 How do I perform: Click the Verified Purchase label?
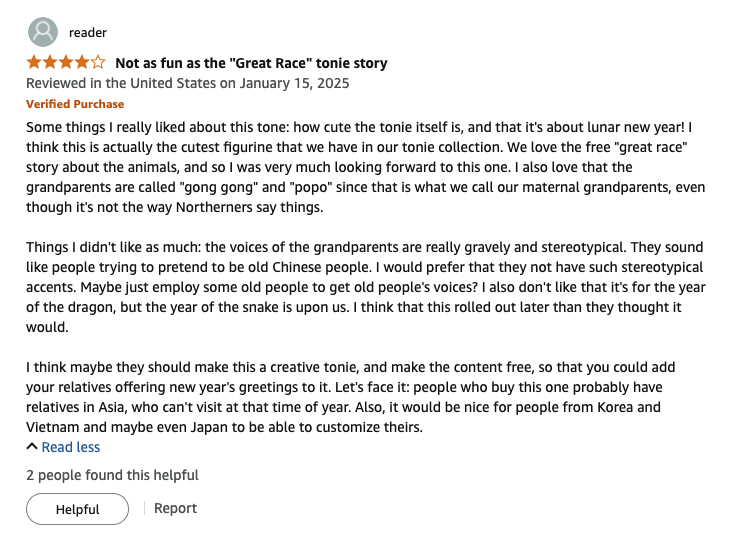75,103
